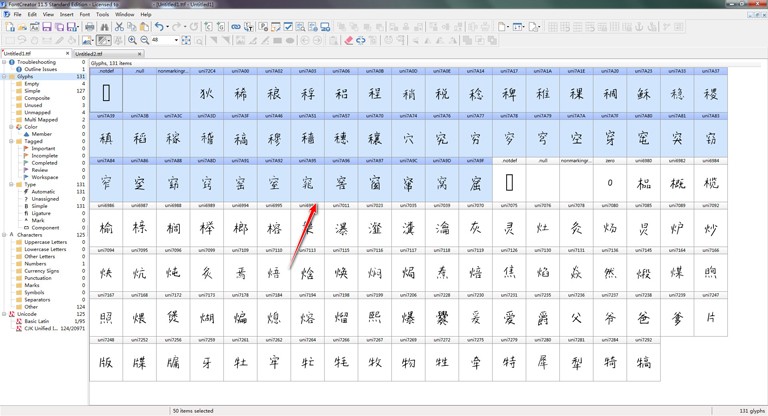
Task: Select the Incomplete tagged category
Action: [44, 155]
